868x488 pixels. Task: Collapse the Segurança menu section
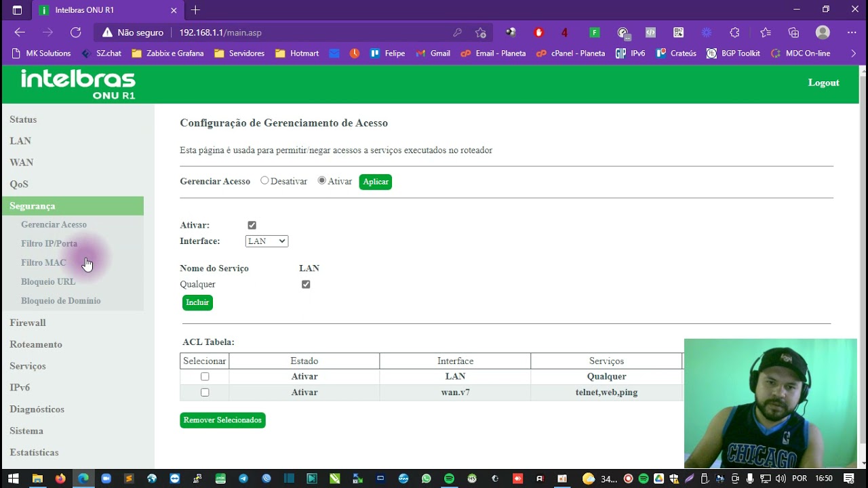(73, 206)
